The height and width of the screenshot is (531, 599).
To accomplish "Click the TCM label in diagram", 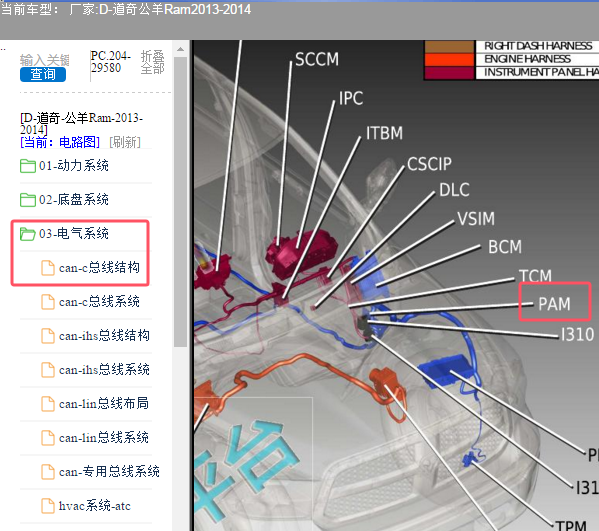I will pyautogui.click(x=535, y=275).
